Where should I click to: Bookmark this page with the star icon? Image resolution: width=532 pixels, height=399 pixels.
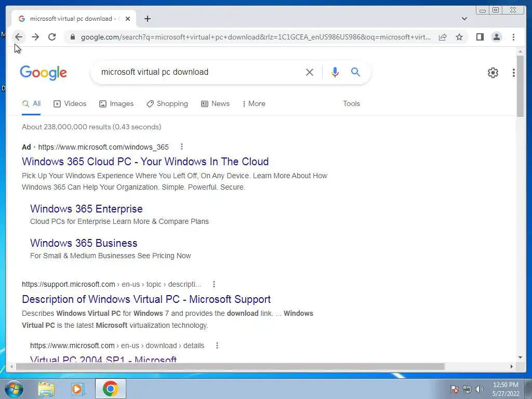(x=459, y=37)
